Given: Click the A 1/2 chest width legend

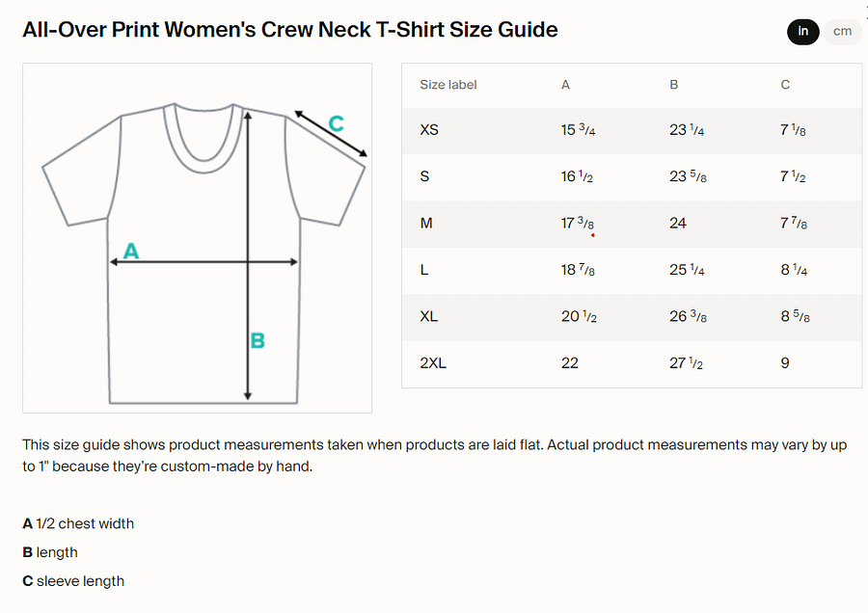Looking at the screenshot, I should 78,523.
